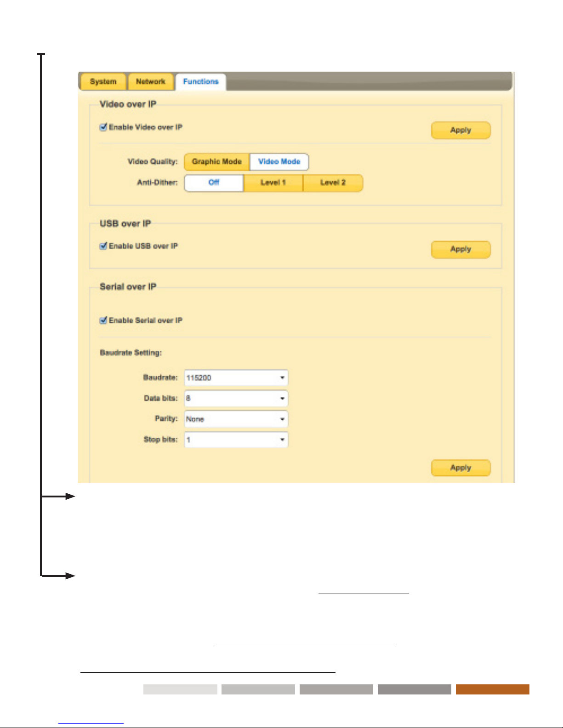Open the Data bits dropdown
Viewport: 563px width, 728px height.
[236, 398]
